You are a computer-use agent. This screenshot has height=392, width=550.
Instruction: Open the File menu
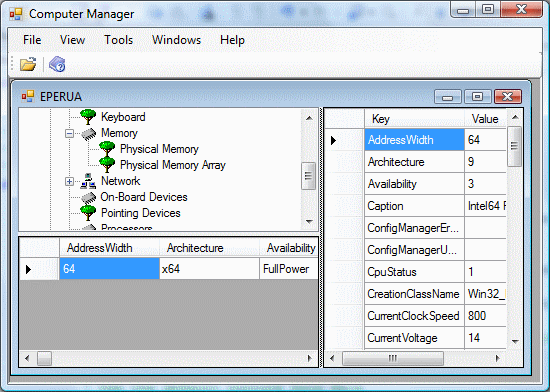coord(32,40)
